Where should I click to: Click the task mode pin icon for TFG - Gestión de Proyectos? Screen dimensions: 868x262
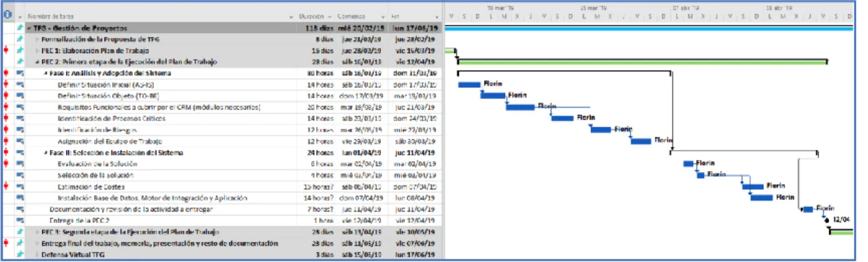click(x=19, y=28)
